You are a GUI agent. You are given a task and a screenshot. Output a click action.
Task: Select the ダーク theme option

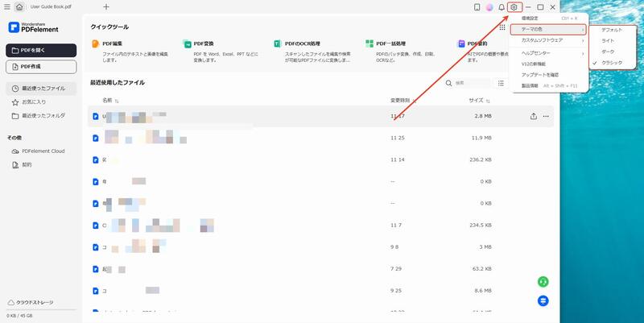(608, 52)
